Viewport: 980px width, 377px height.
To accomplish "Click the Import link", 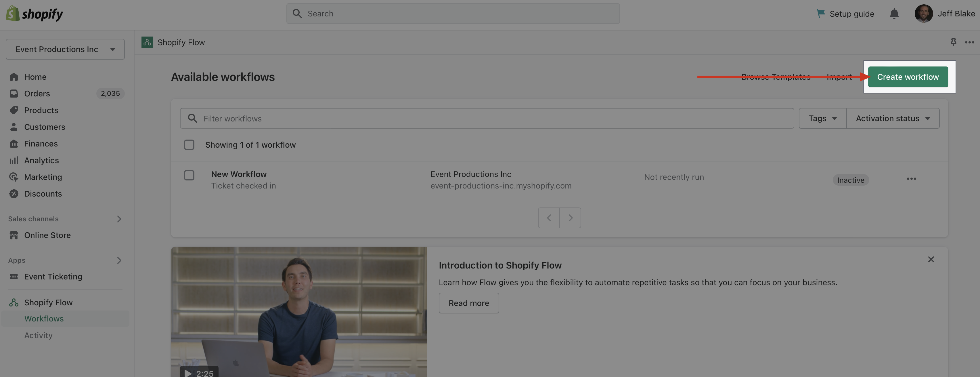I will click(x=839, y=77).
